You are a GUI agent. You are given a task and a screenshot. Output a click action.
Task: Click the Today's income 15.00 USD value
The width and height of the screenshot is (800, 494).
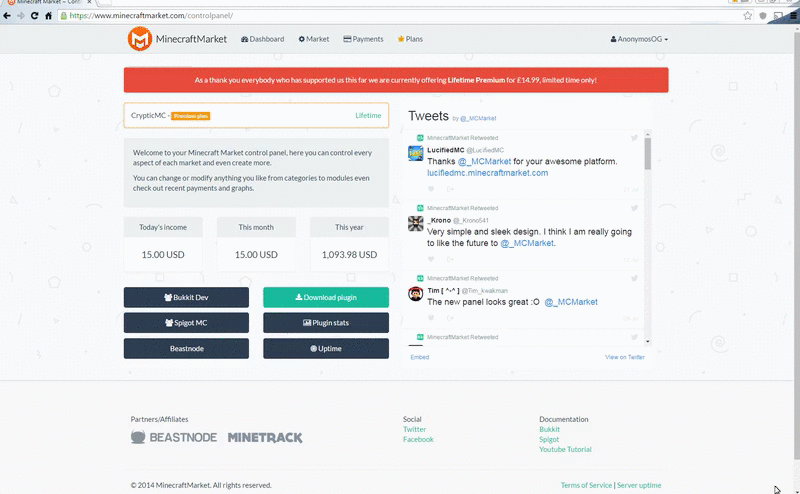[163, 255]
